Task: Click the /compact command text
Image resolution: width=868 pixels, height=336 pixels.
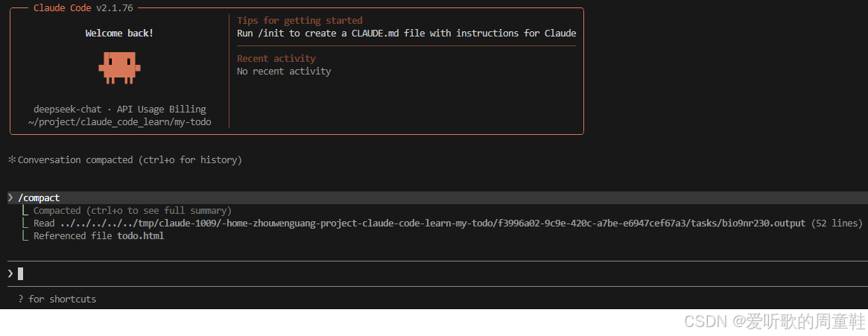Action: [39, 197]
